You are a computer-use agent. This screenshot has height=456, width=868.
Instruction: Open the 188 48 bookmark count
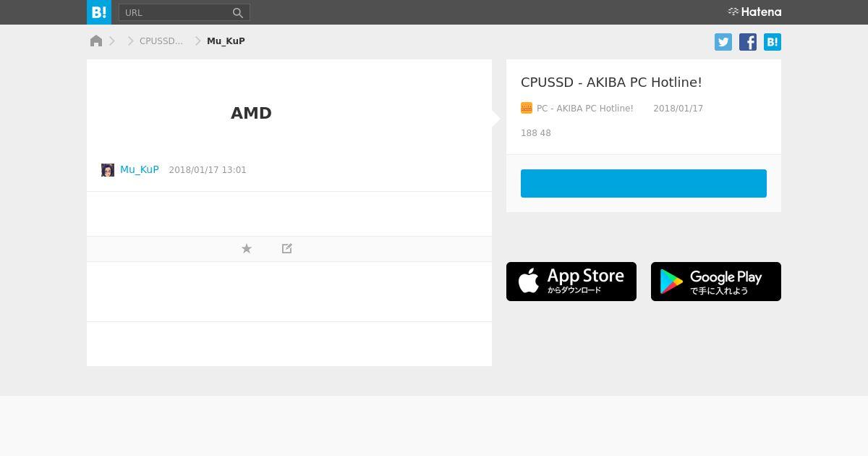(x=536, y=133)
